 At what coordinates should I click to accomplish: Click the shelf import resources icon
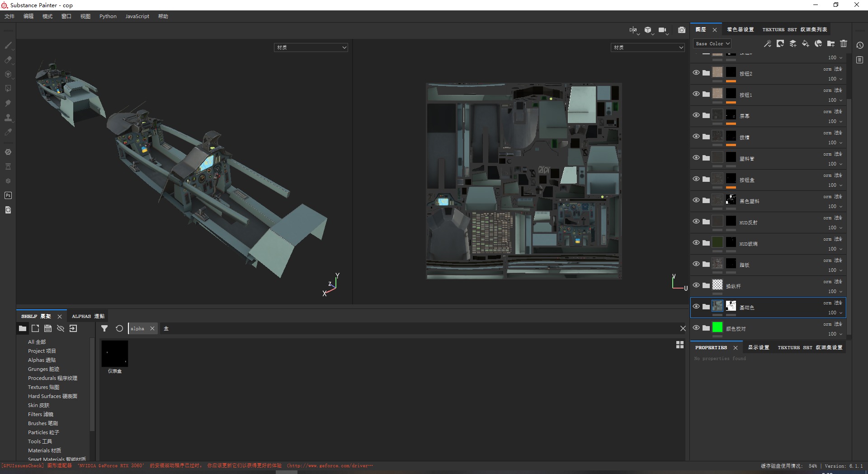[73, 328]
